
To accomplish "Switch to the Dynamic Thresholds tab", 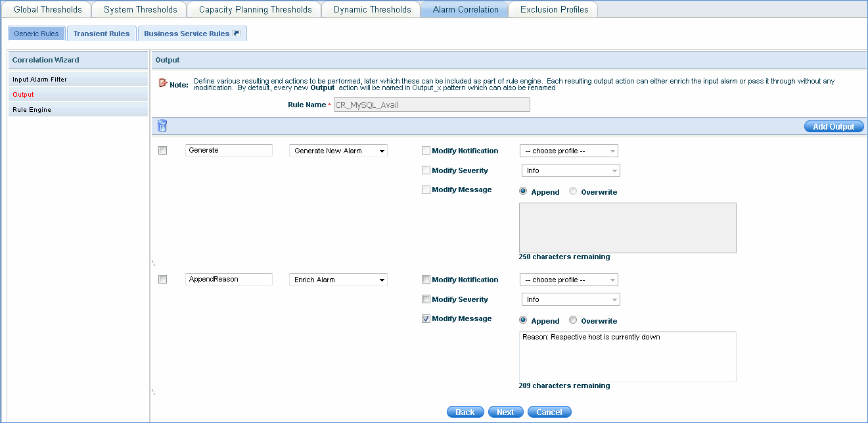I will 372,9.
